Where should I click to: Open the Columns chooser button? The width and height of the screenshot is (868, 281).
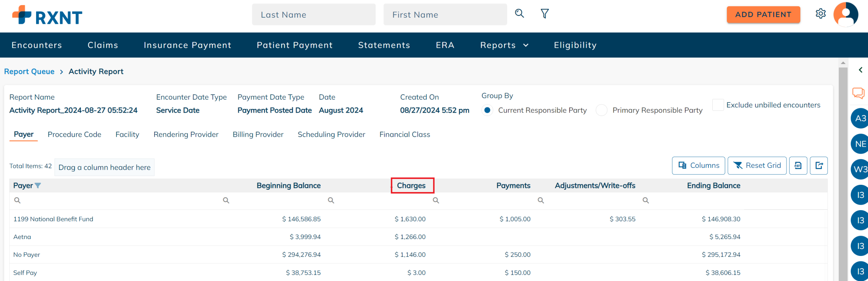pos(698,166)
